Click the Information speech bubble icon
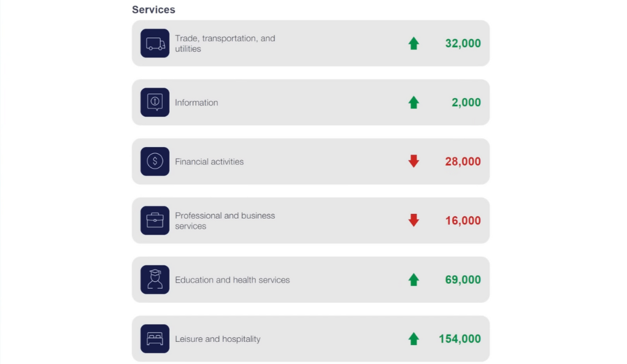The width and height of the screenshot is (627, 364). click(x=155, y=102)
